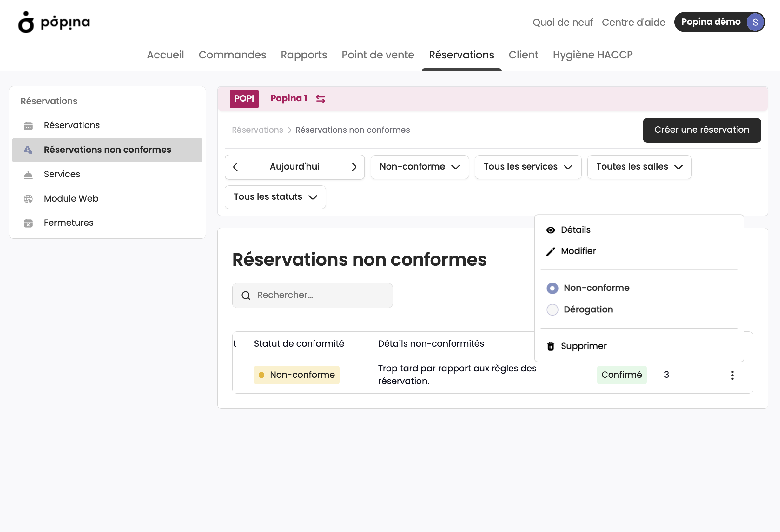Image resolution: width=780 pixels, height=532 pixels.
Task: Click the user avatar S
Action: pos(755,22)
